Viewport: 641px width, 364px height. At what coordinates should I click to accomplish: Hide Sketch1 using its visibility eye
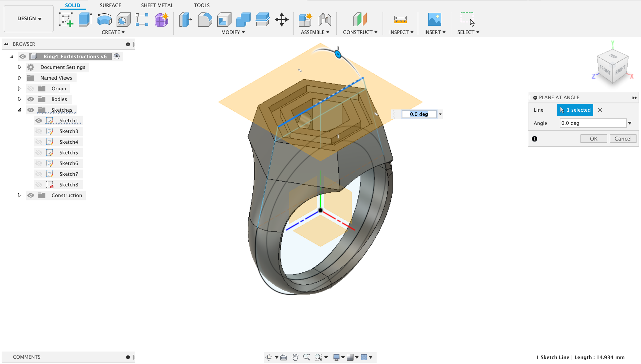(38, 120)
